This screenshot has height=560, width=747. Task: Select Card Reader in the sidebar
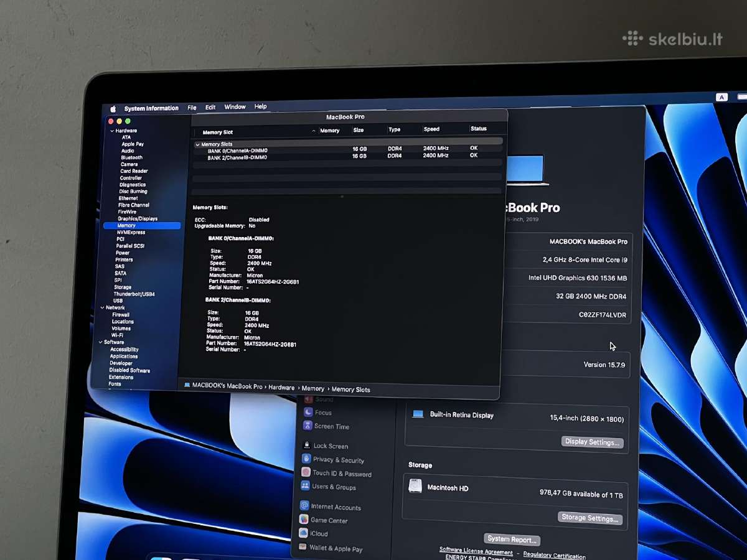coord(134,171)
